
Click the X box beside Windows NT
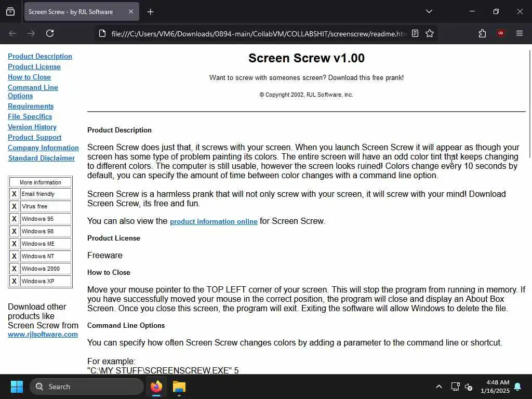pos(14,256)
